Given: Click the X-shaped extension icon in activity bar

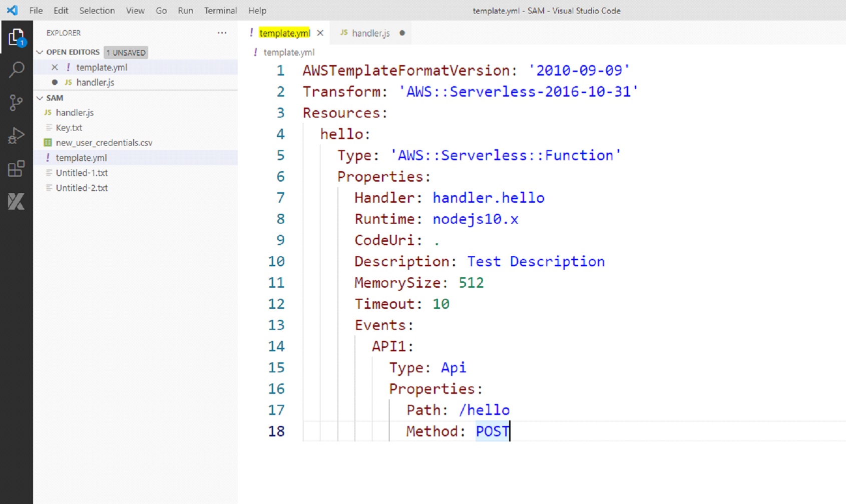Looking at the screenshot, I should pos(16,202).
